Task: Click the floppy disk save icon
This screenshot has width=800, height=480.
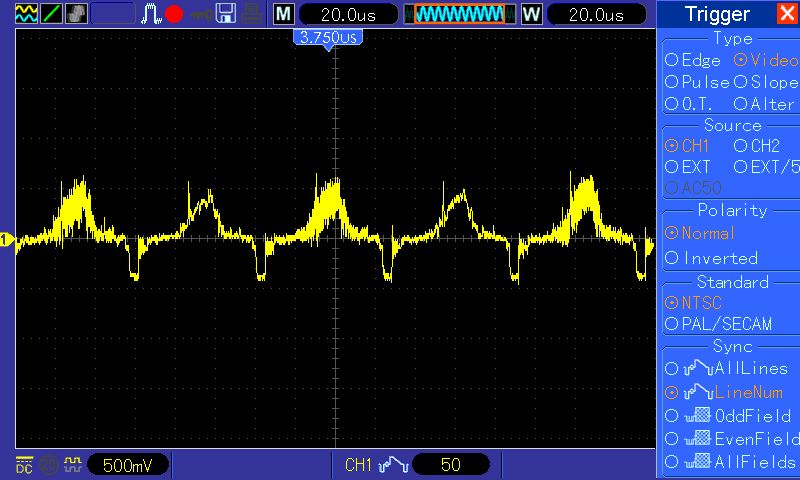Action: click(x=226, y=14)
